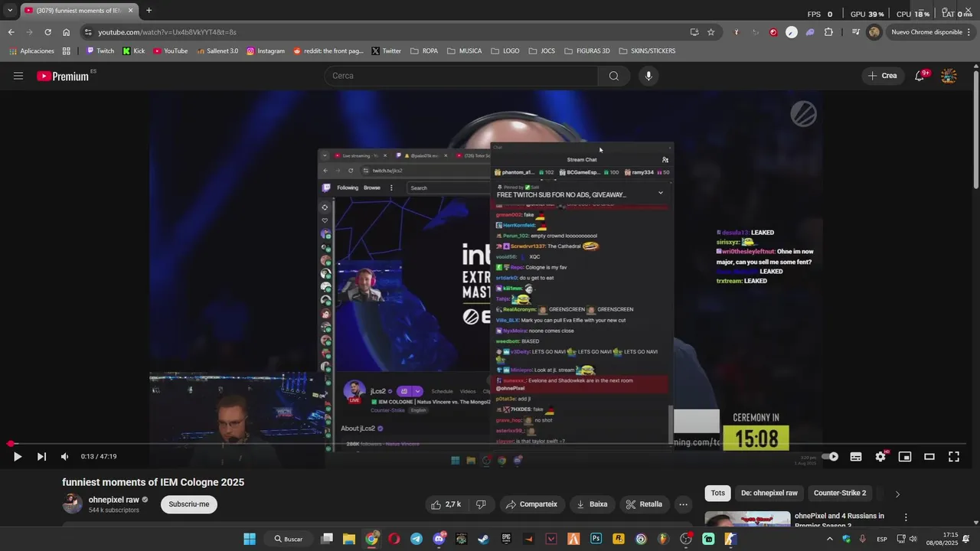Open YouTube guide hamburger menu

pos(18,76)
